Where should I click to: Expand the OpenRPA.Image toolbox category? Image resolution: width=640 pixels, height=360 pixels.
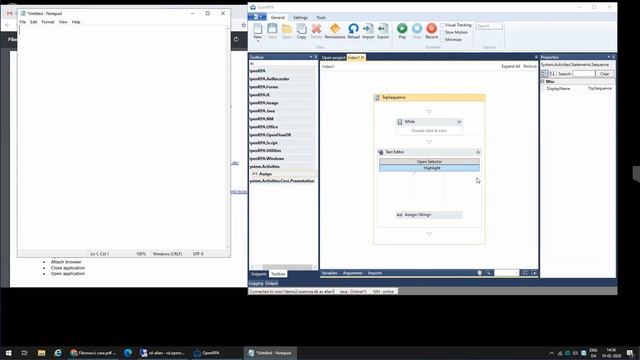[282, 103]
